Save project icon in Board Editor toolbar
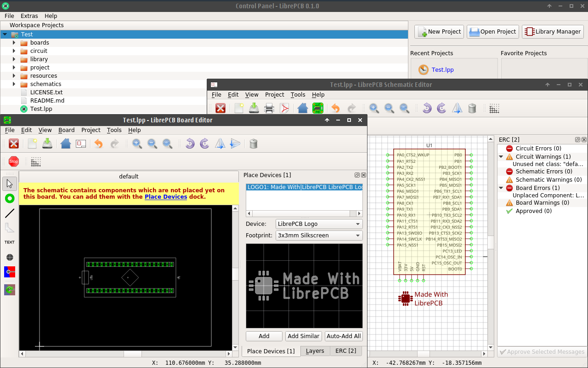This screenshot has width=588, height=368. (47, 144)
